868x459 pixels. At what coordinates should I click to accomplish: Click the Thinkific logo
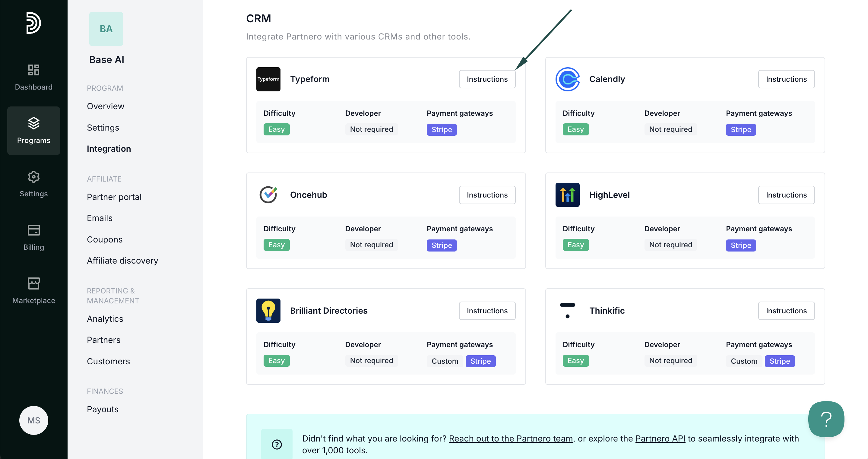pos(567,310)
